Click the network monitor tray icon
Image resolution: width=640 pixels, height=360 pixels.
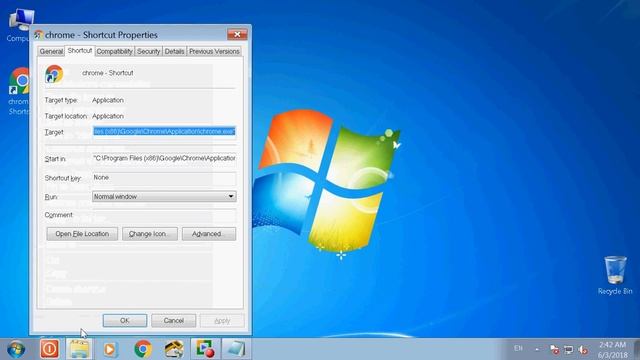click(x=569, y=349)
